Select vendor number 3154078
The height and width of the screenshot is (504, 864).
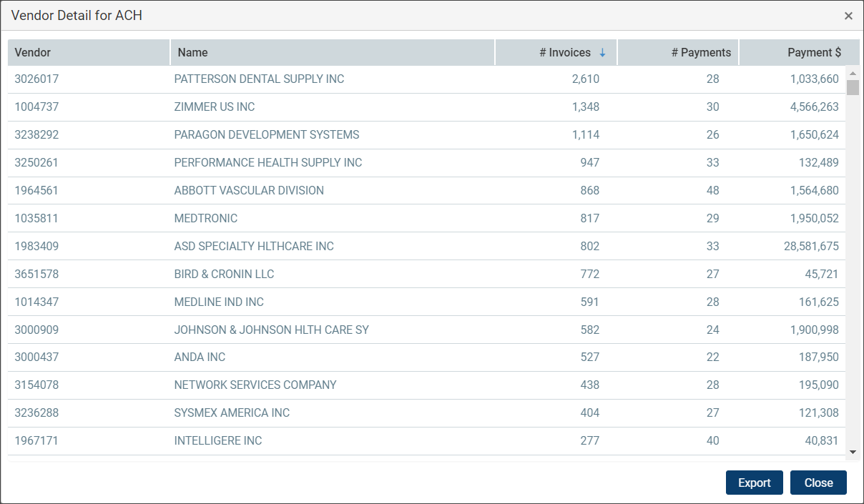coord(36,385)
